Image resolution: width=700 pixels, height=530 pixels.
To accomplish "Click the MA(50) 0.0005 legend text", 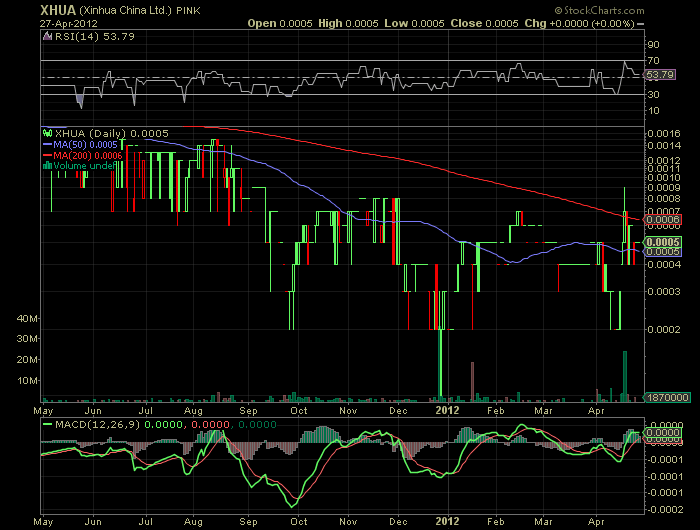I will [x=85, y=145].
